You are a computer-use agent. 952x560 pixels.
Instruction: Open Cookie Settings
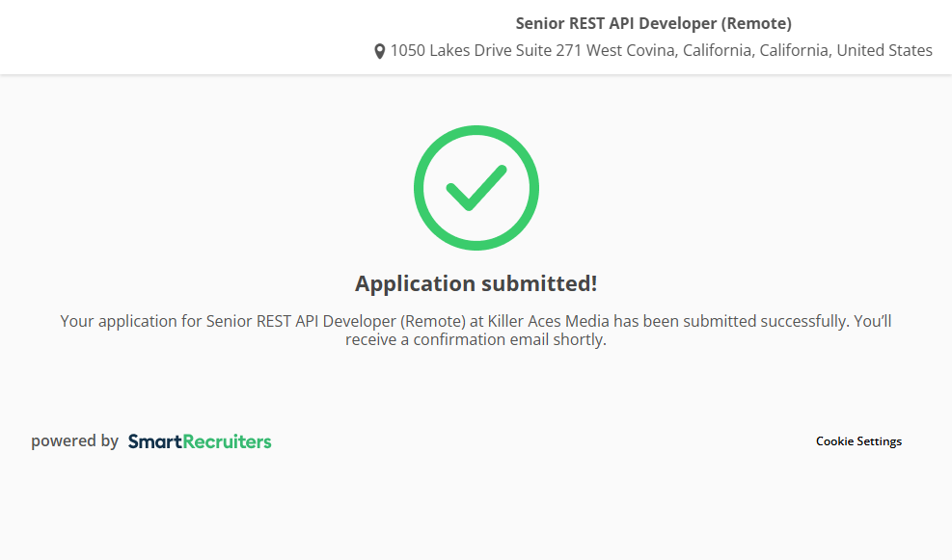(858, 441)
